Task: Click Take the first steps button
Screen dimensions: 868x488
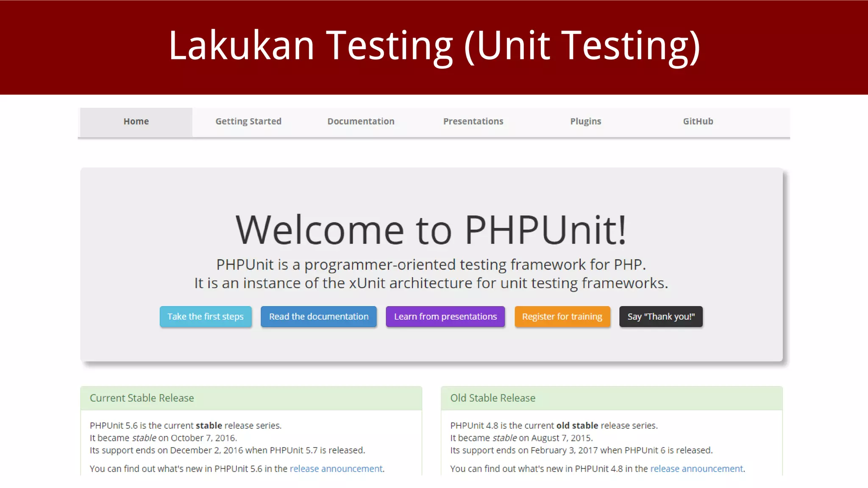Action: click(206, 316)
